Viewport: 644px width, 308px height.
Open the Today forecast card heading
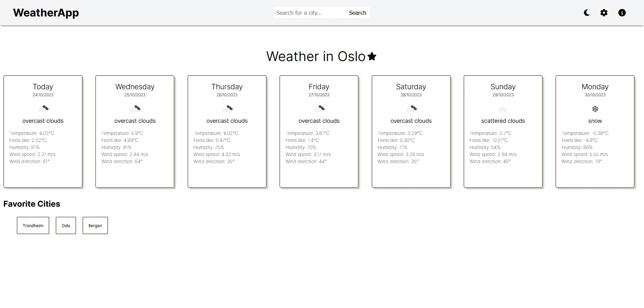click(43, 87)
